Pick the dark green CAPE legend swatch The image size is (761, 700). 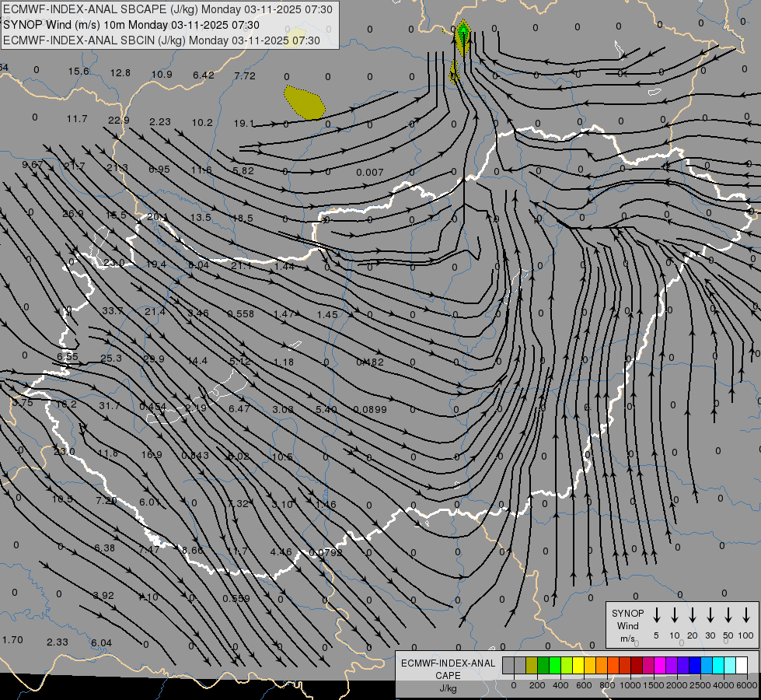click(543, 665)
